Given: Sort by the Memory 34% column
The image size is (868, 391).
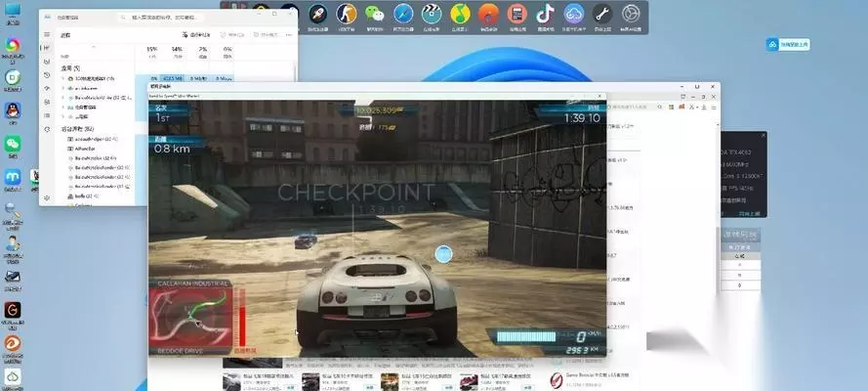Looking at the screenshot, I should coord(177,52).
